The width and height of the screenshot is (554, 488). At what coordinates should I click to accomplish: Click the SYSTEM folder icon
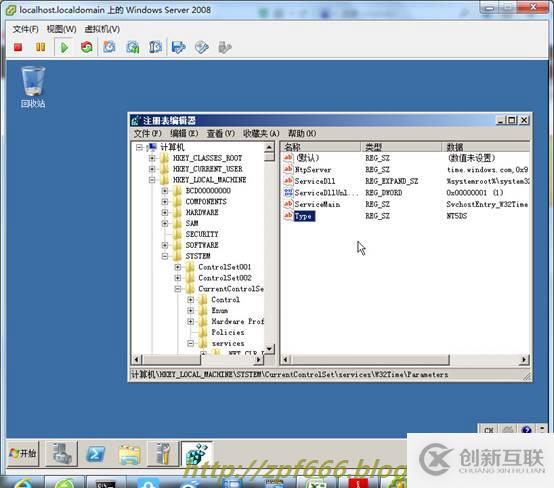tap(177, 256)
